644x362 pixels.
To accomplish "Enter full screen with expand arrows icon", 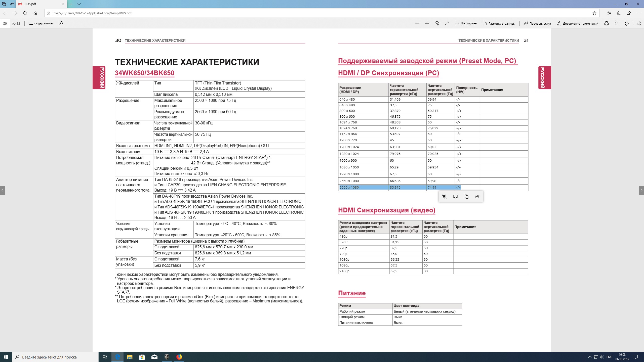I will [x=447, y=23].
